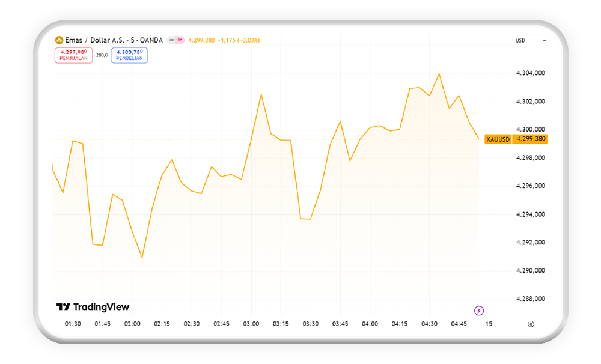The image size is (601, 364).
Task: Click the 04:30 time axis label
Action: pos(429,324)
